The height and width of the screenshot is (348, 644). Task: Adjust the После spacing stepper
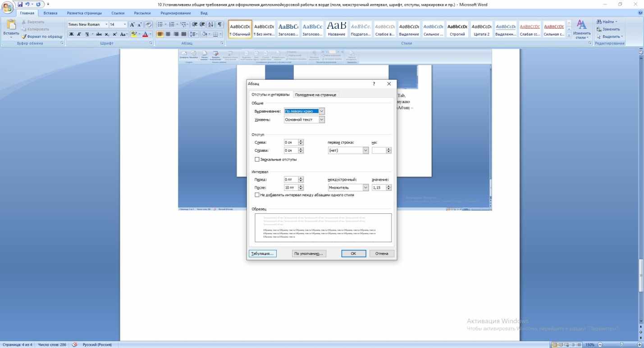301,188
